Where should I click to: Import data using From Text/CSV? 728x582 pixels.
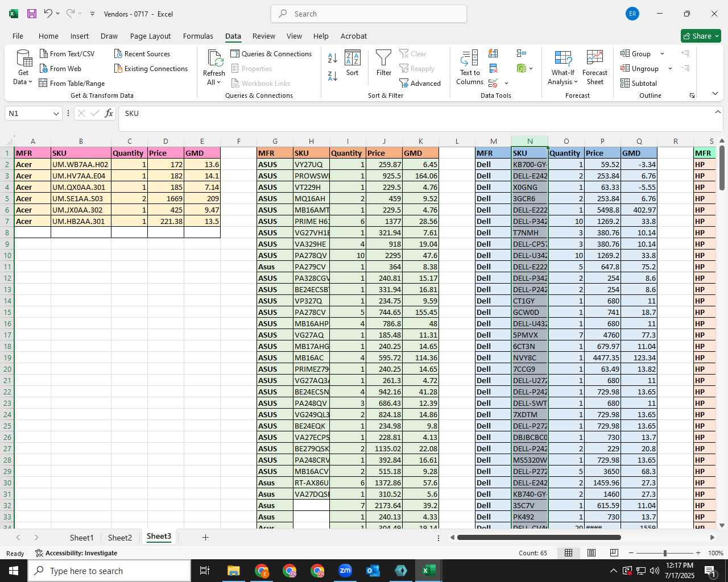tap(67, 53)
